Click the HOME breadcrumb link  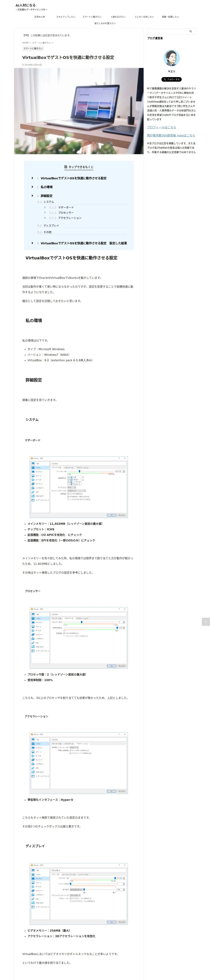[26, 43]
